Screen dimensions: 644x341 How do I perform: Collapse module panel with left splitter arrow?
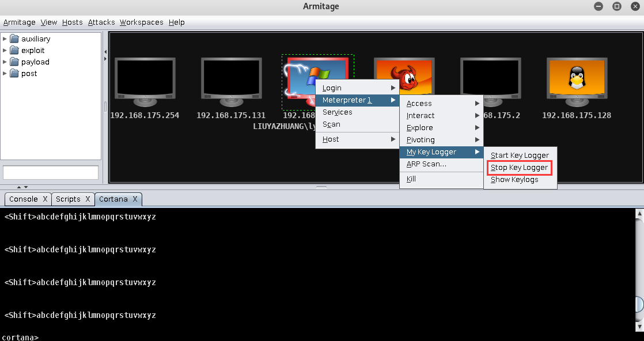105,52
